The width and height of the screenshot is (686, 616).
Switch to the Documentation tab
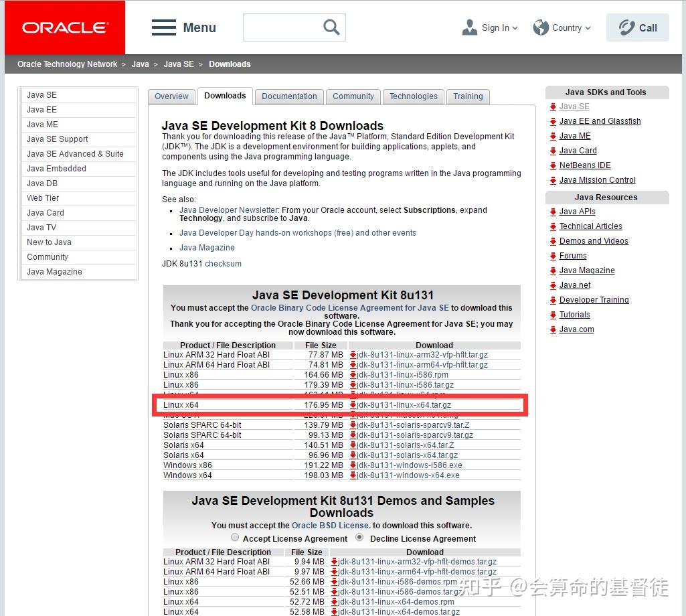point(288,96)
